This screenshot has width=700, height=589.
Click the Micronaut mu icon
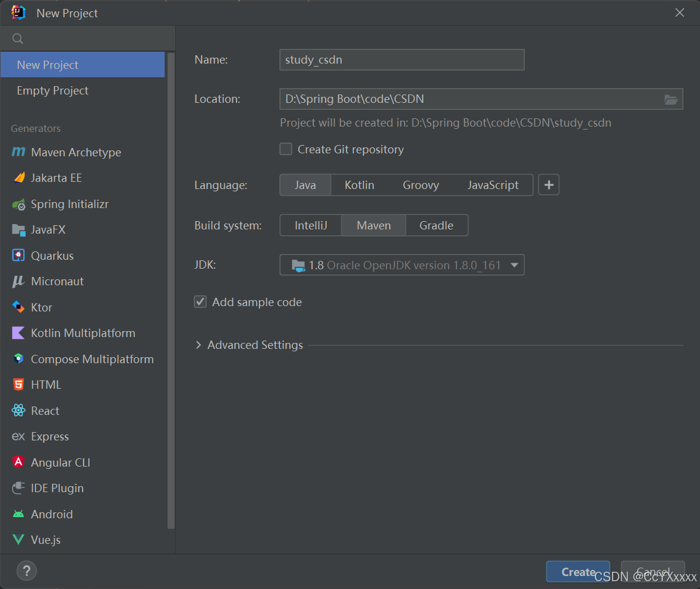pos(18,281)
